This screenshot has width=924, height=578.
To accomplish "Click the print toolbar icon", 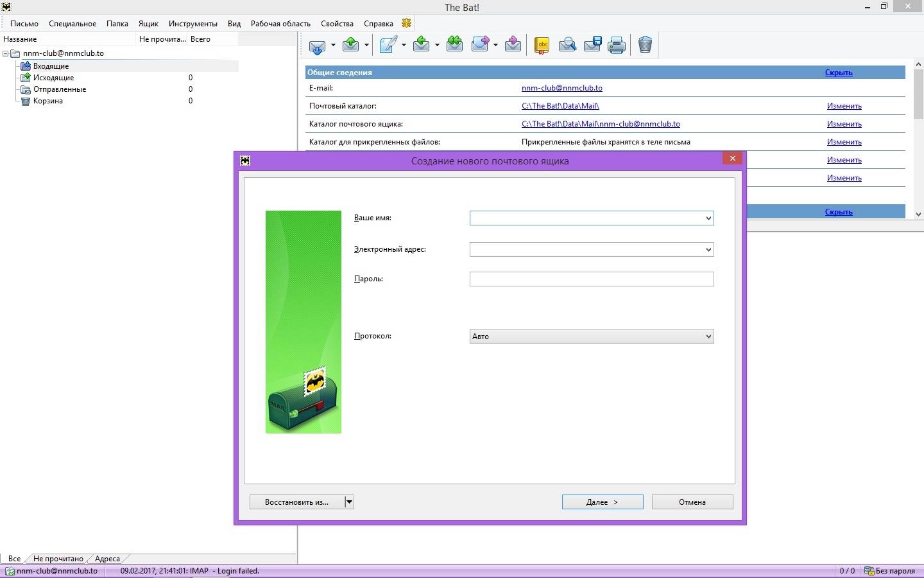I will (x=617, y=45).
